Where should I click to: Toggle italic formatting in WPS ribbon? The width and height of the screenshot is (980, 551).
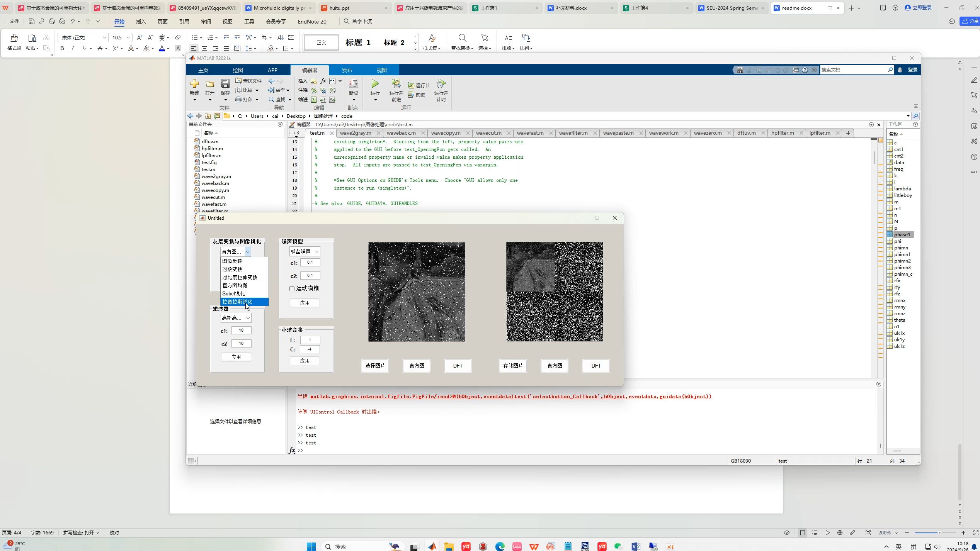pos(73,48)
